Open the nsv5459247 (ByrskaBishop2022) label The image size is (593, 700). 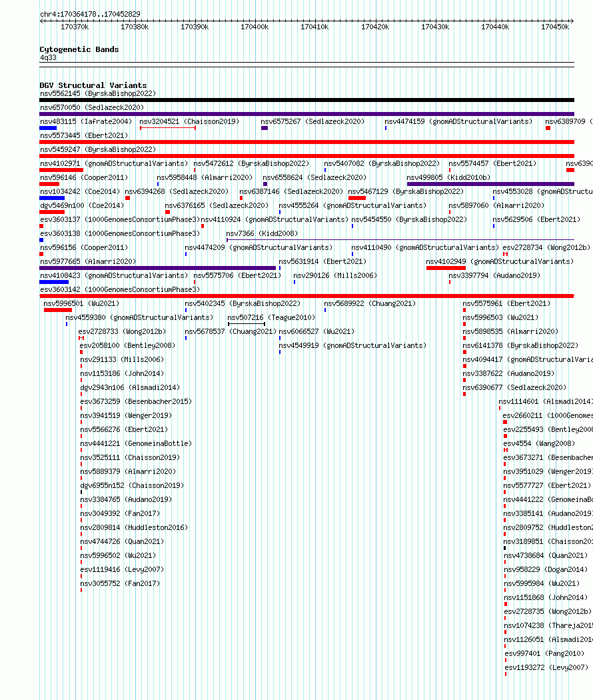pos(98,149)
